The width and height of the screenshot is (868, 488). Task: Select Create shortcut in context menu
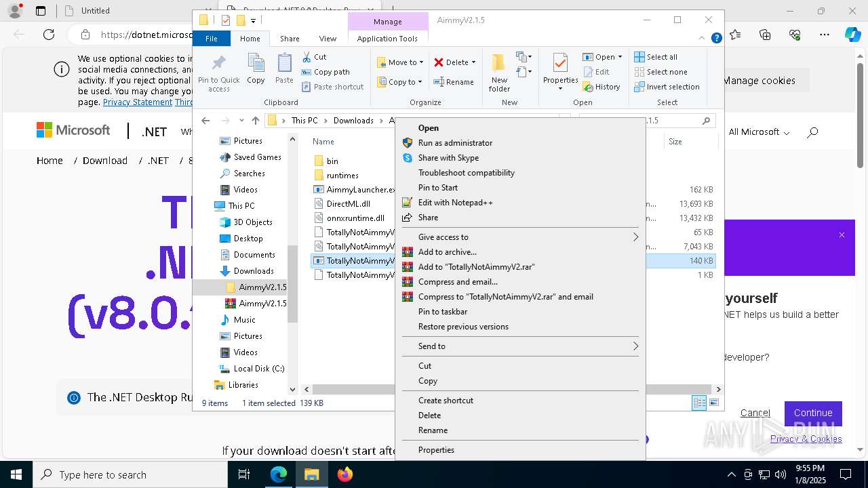(519, 401)
